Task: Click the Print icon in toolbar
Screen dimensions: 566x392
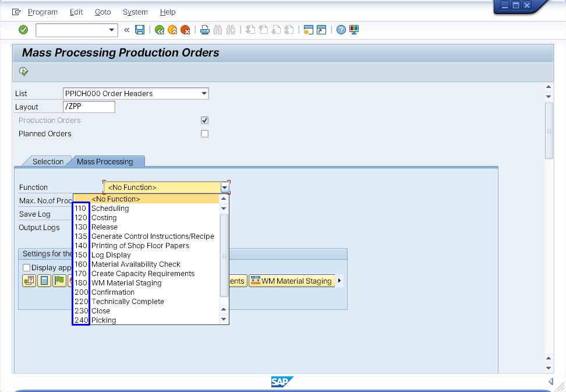Action: (x=204, y=30)
